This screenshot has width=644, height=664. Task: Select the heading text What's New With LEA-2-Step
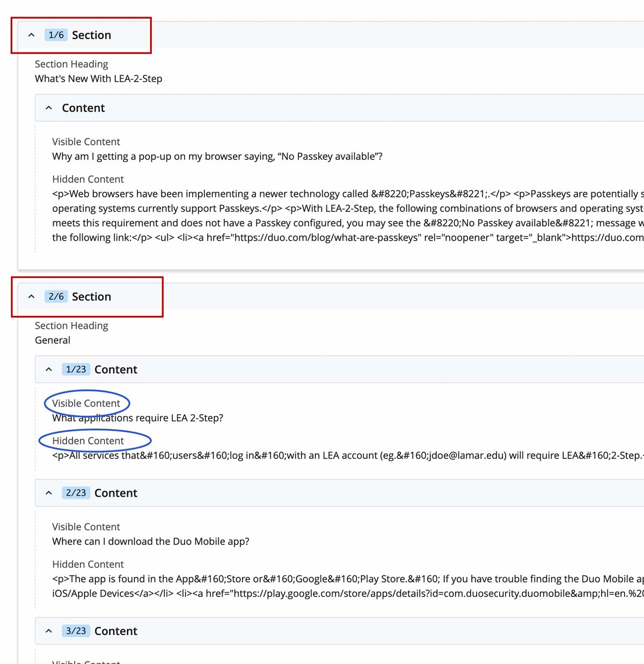[x=98, y=79]
